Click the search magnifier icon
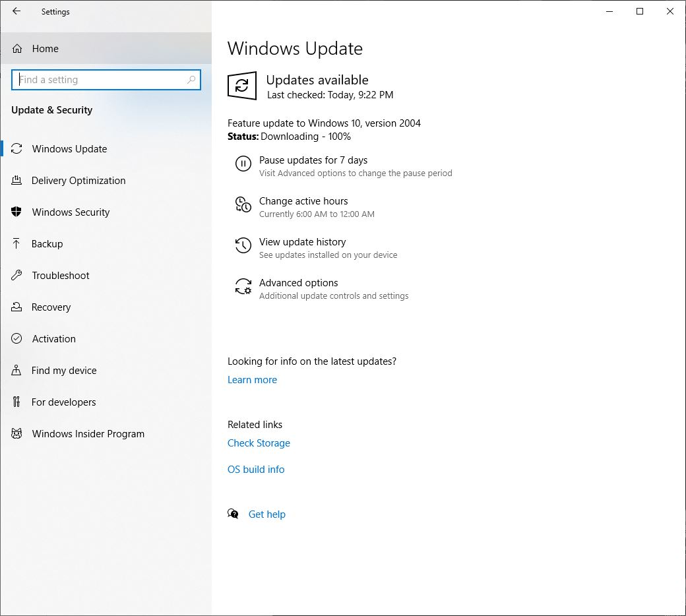Screen dimensions: 686x616 point(191,80)
